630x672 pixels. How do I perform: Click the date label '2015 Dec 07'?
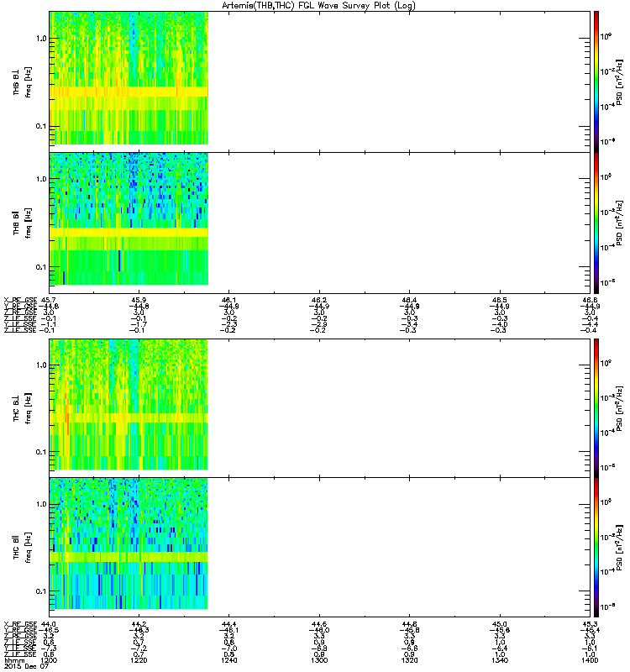[x=27, y=666]
